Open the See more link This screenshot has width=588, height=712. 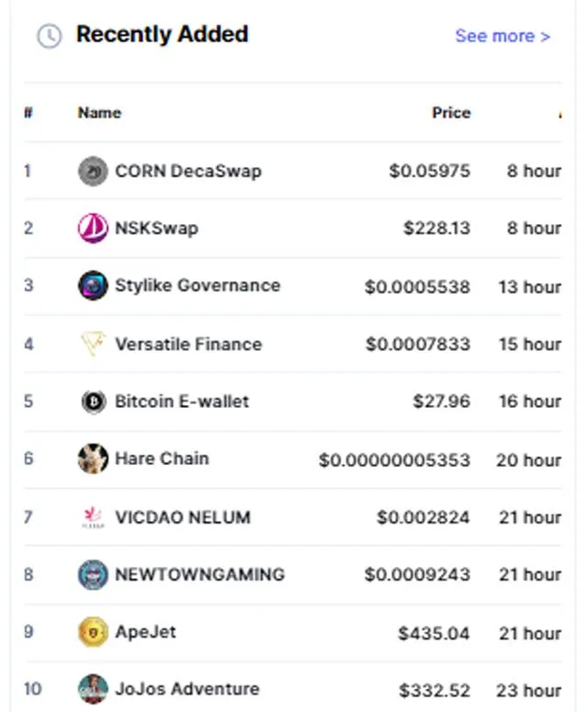[503, 36]
